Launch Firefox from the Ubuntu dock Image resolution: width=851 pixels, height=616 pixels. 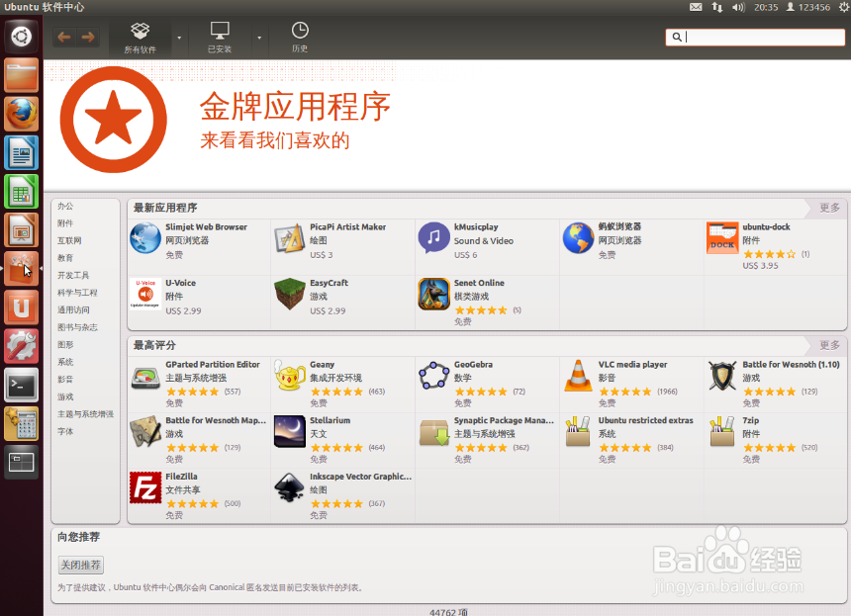(21, 114)
